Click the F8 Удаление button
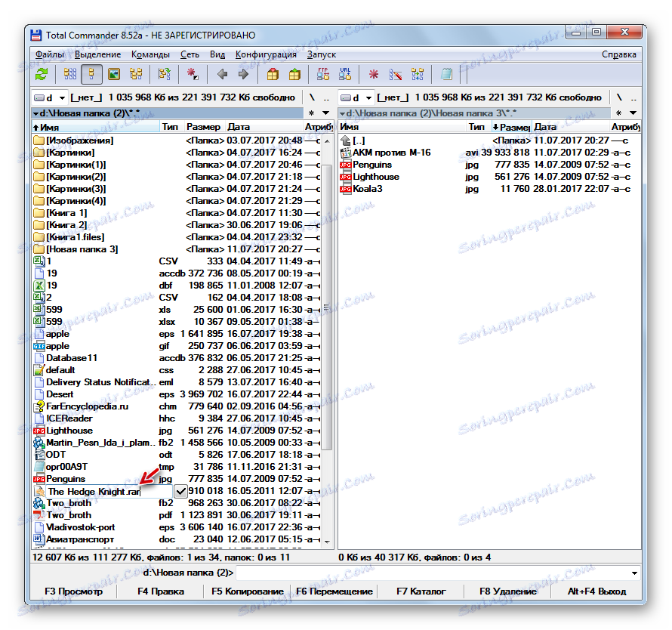The width and height of the screenshot is (672, 630). click(508, 591)
